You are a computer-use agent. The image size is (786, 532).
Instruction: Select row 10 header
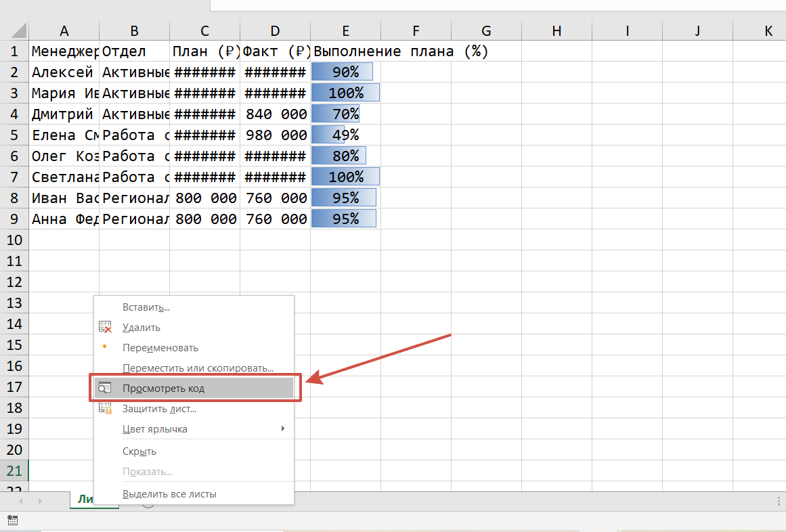(14, 240)
